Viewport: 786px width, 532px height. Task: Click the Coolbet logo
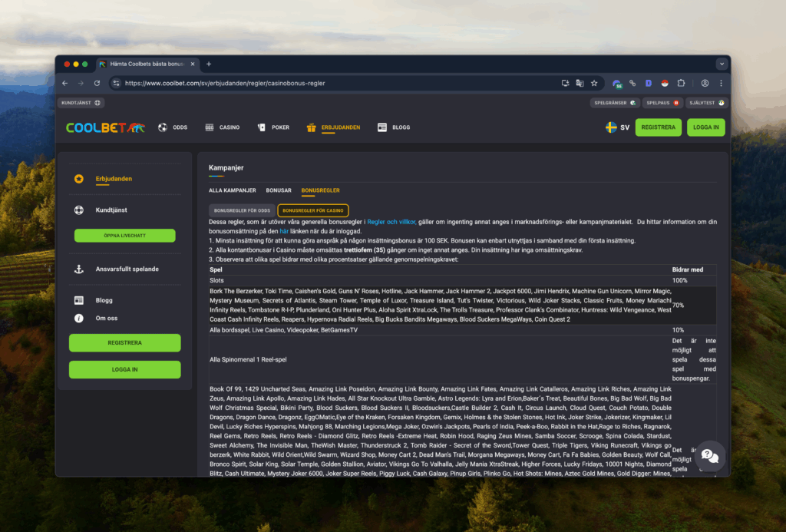click(105, 127)
